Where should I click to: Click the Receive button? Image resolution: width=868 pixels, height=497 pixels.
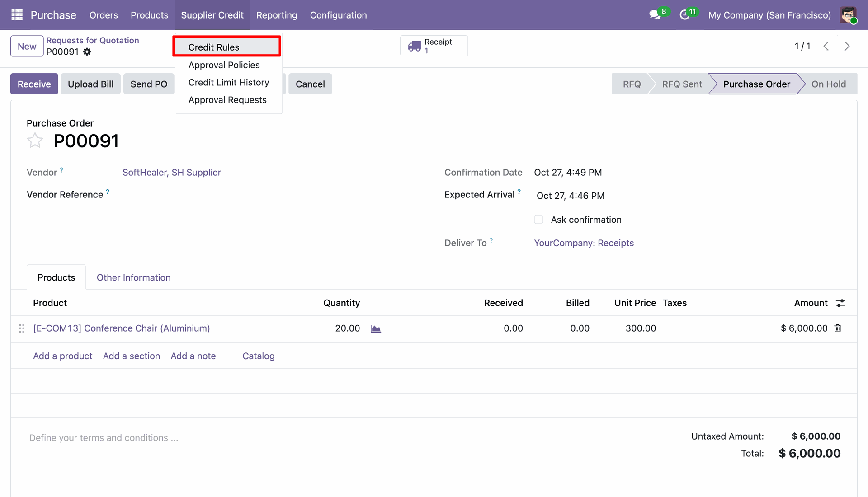tap(34, 84)
